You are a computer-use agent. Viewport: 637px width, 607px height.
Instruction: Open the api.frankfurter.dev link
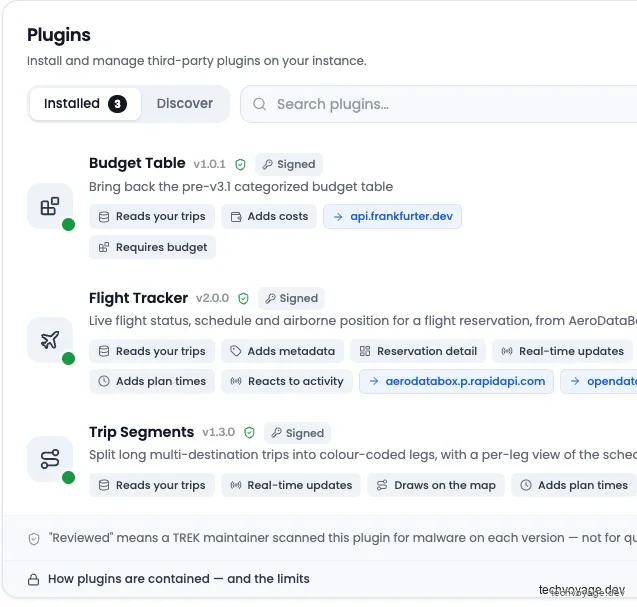[x=392, y=216]
